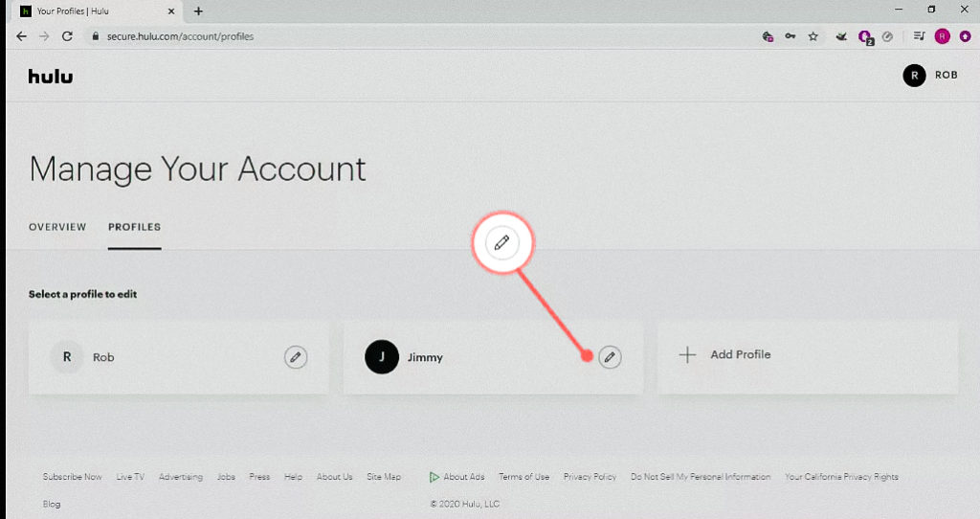
Task: Select the Profiles tab
Action: tap(134, 227)
